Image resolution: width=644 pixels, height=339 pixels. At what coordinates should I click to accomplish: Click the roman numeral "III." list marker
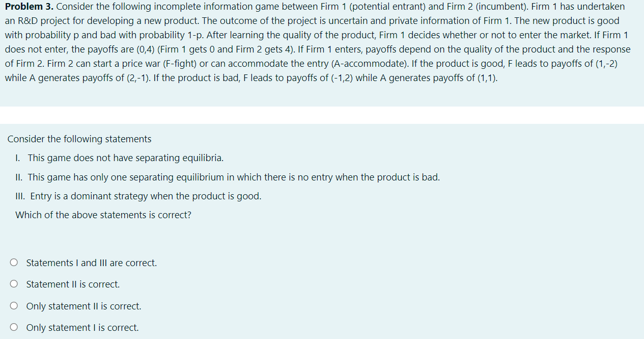click(x=20, y=196)
